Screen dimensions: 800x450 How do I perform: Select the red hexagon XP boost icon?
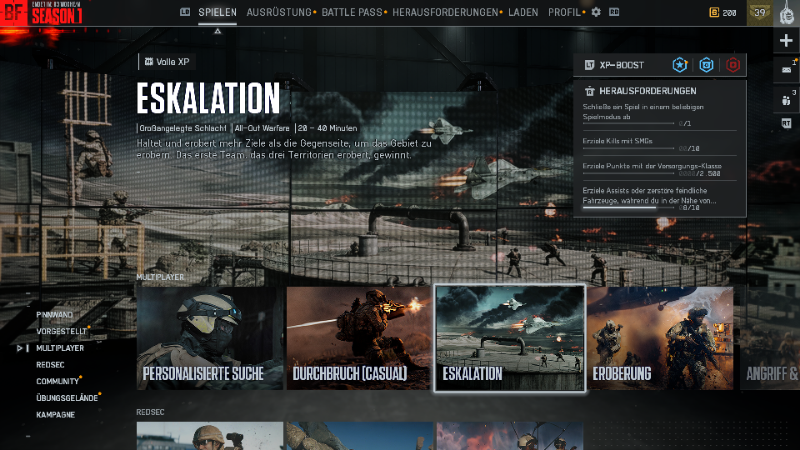click(x=733, y=65)
